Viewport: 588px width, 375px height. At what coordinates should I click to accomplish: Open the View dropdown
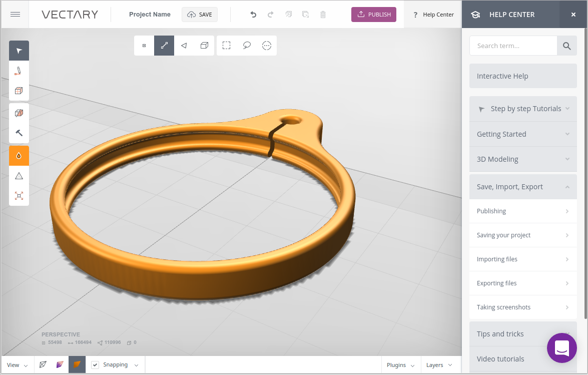pos(18,365)
